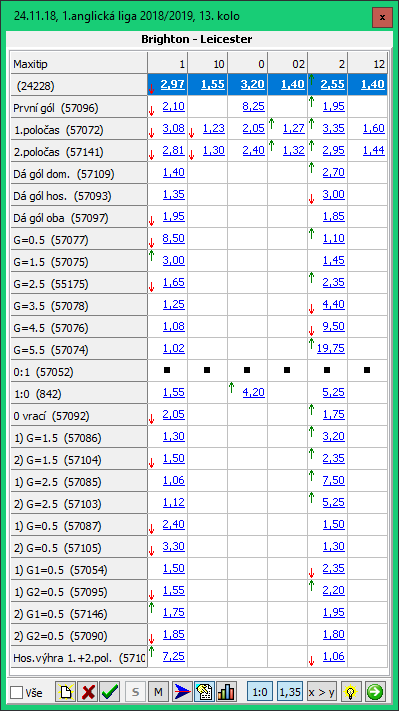
Task: Select 2) G2=0.5 odds 1,80
Action: pyautogui.click(x=334, y=635)
